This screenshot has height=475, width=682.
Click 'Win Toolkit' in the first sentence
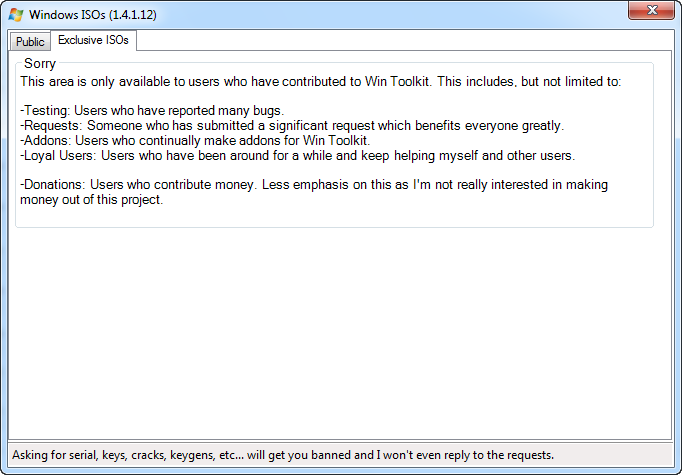click(398, 82)
